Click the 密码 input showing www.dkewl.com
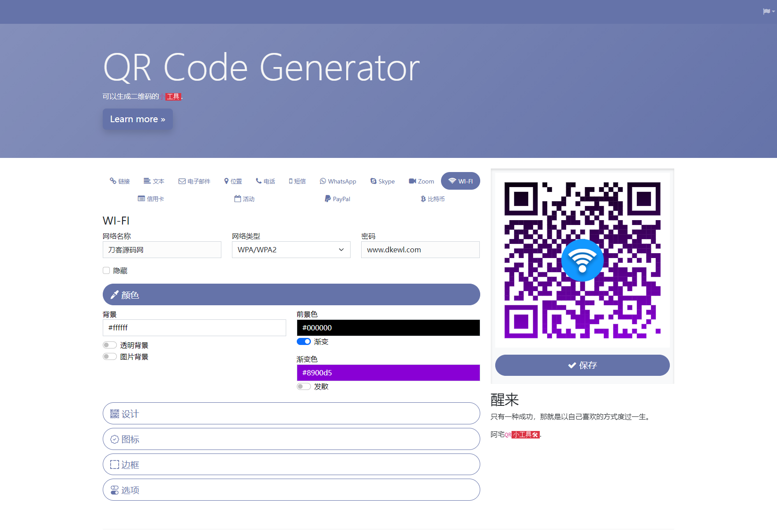The image size is (777, 532). click(420, 250)
